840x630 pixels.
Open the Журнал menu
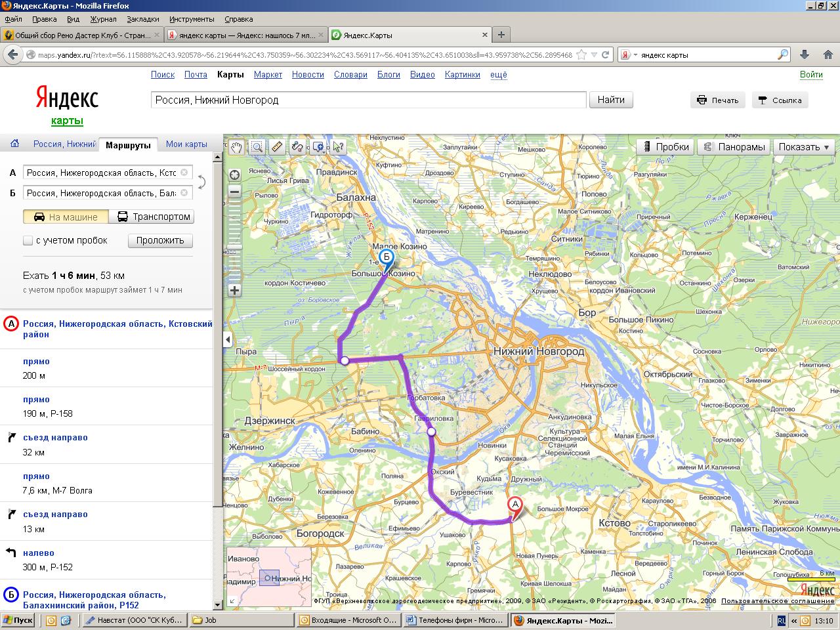[x=103, y=19]
